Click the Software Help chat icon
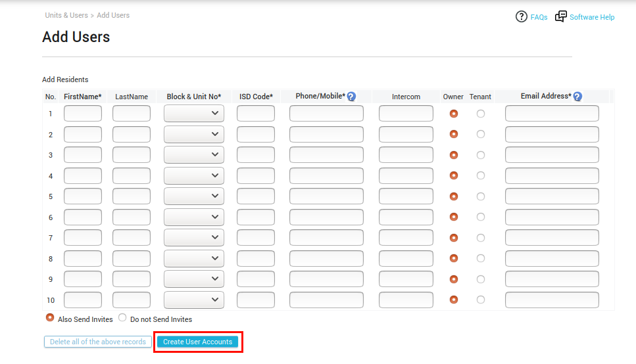 [560, 16]
